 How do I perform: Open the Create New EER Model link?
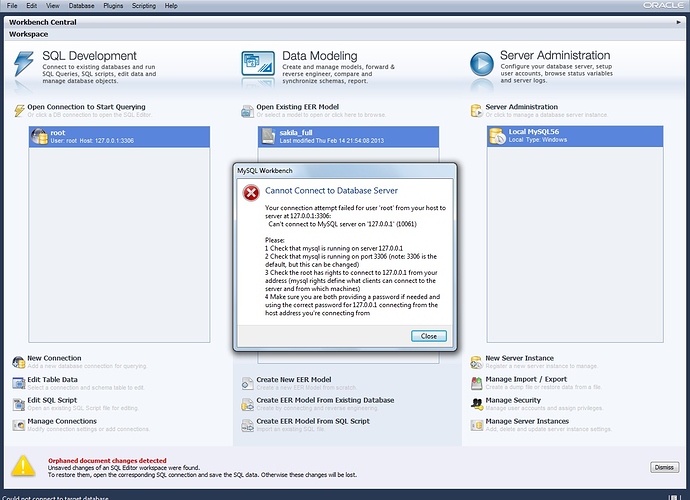tap(294, 379)
